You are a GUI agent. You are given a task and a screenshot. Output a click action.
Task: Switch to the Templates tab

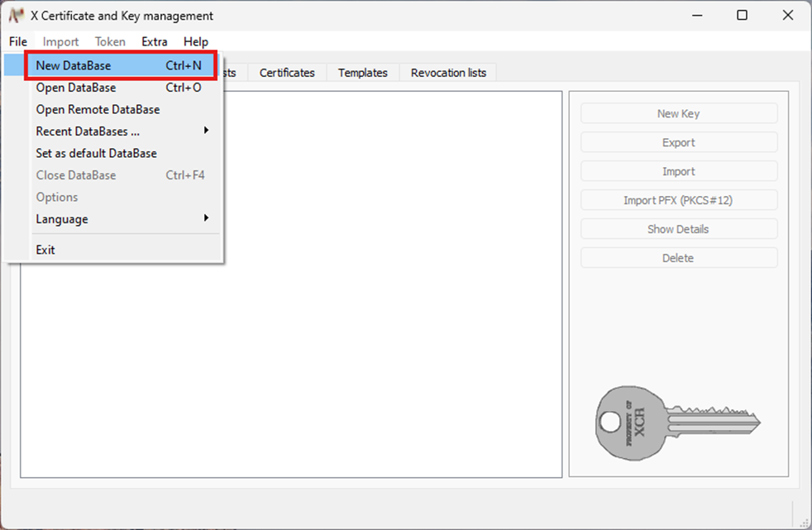362,73
